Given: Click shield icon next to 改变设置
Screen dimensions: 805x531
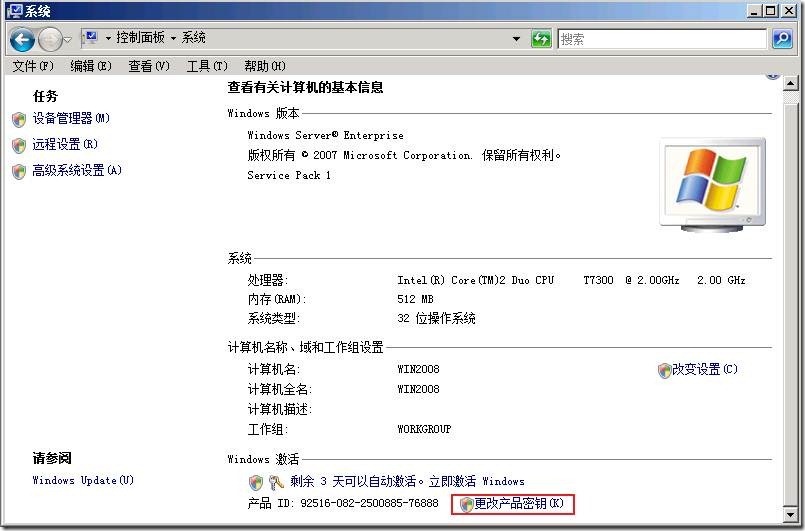Looking at the screenshot, I should pos(664,370).
